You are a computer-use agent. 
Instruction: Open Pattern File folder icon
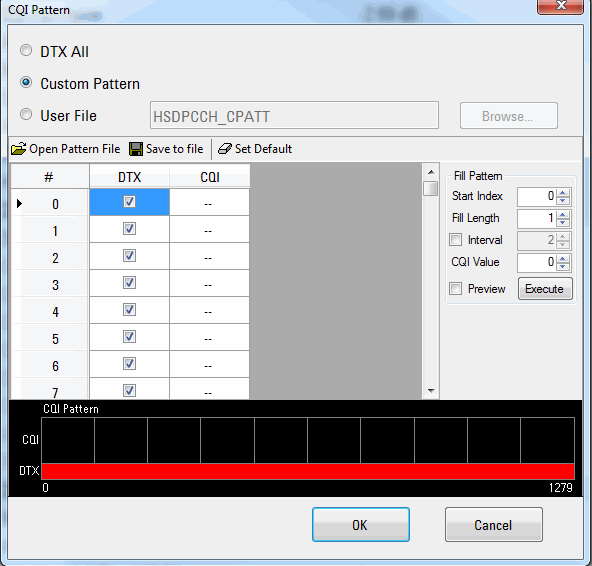[18, 149]
